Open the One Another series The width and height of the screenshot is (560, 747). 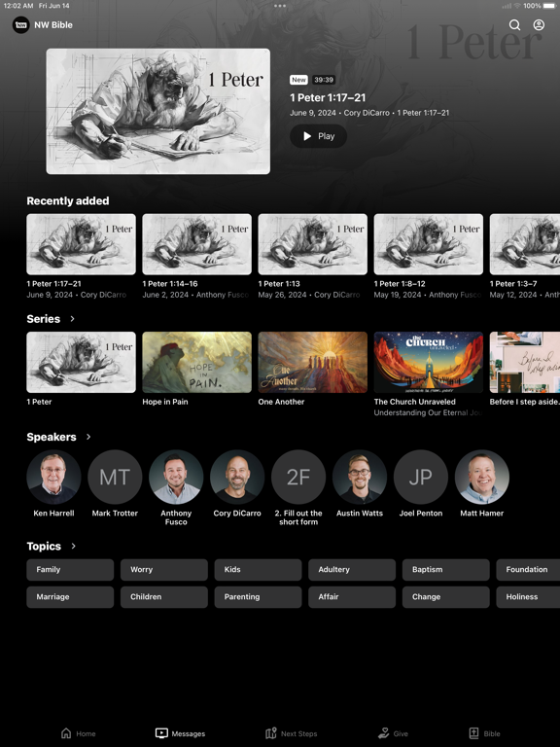click(312, 362)
